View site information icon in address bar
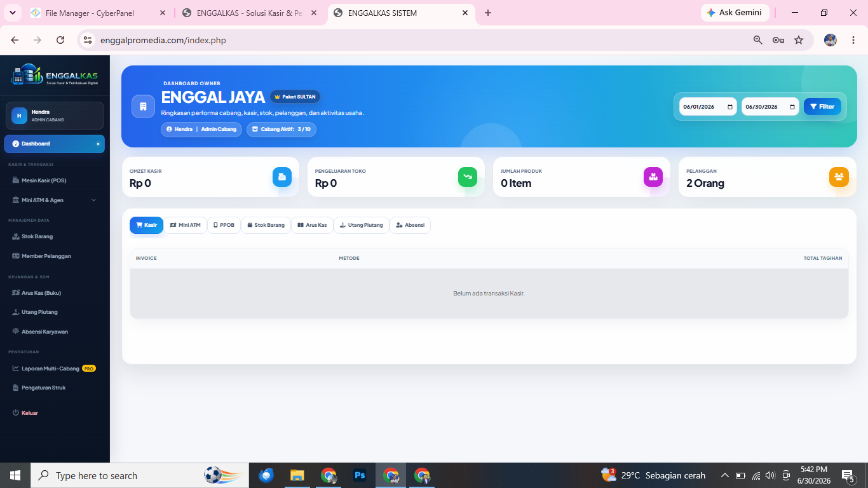The width and height of the screenshot is (868, 488). click(x=88, y=40)
